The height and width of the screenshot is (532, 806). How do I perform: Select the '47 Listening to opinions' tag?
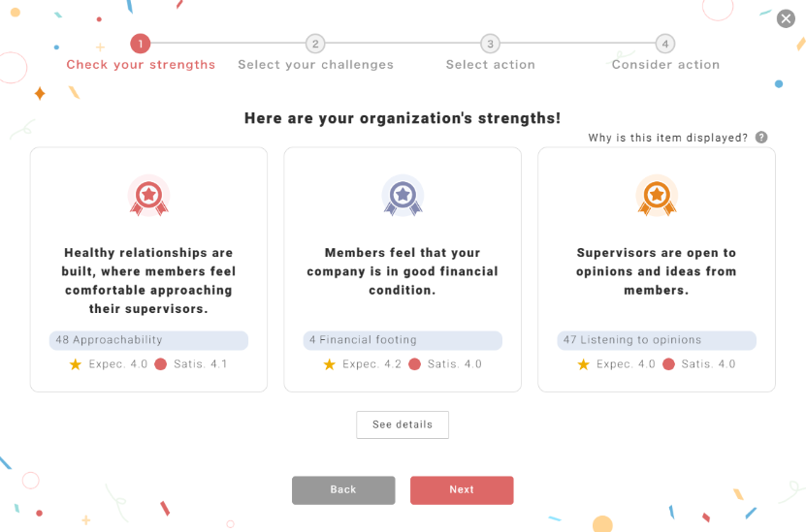(x=657, y=340)
